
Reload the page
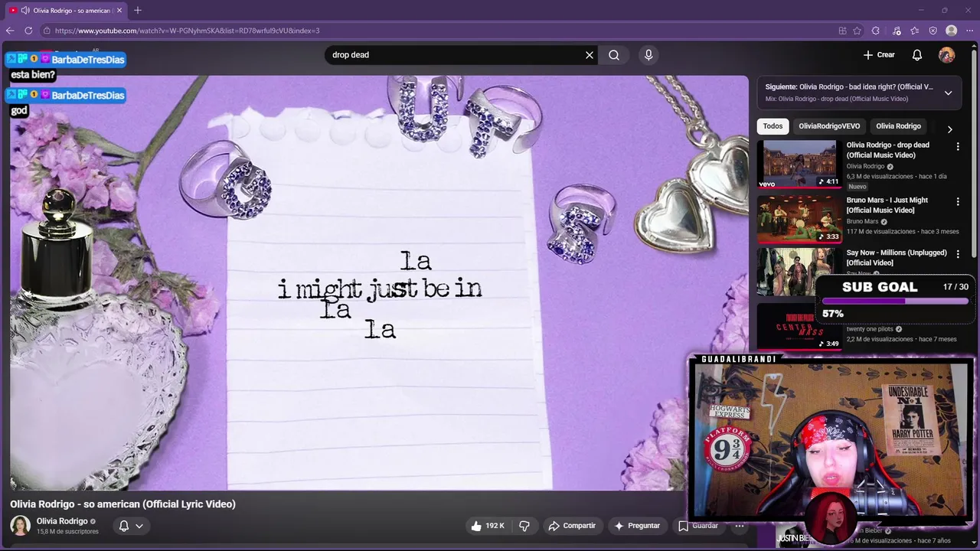28,31
